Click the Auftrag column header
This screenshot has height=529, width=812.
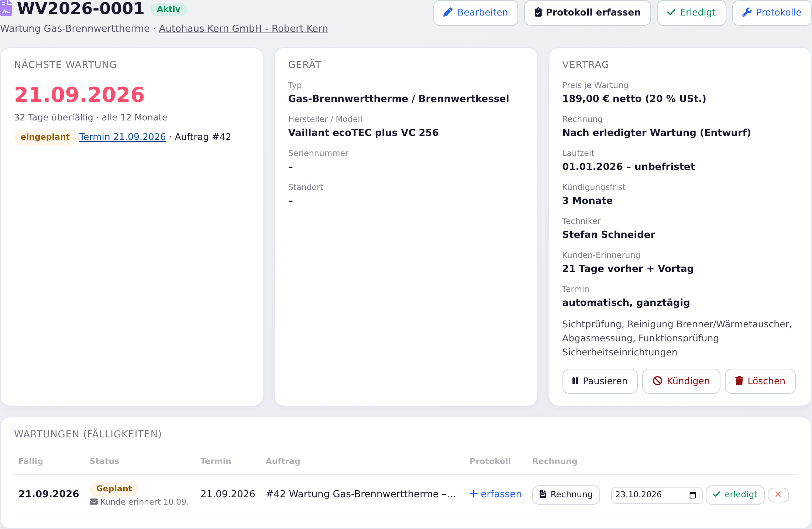coord(283,461)
